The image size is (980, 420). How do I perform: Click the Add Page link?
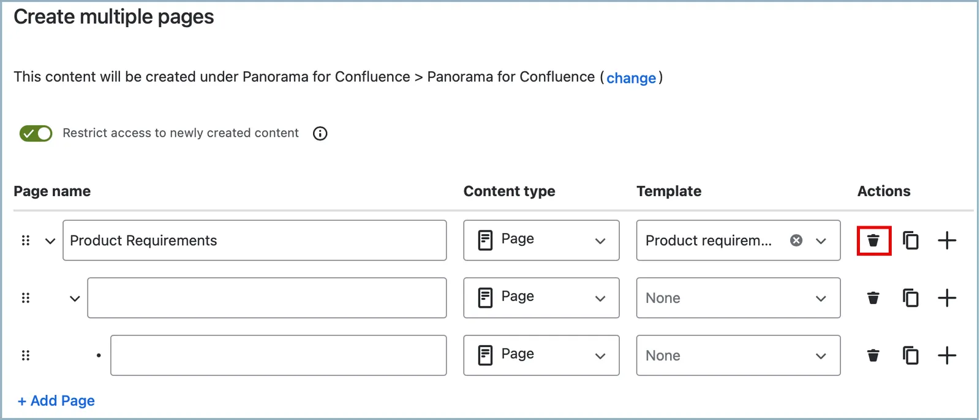click(56, 401)
